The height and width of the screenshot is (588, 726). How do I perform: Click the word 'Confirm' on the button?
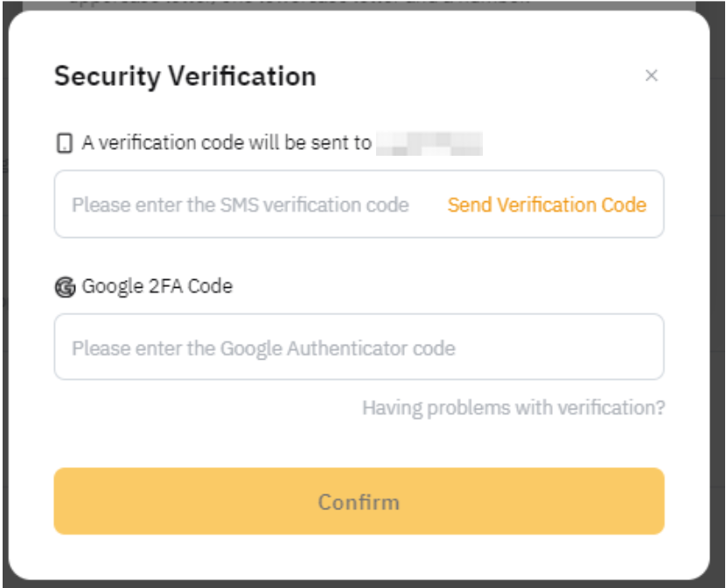pos(359,501)
